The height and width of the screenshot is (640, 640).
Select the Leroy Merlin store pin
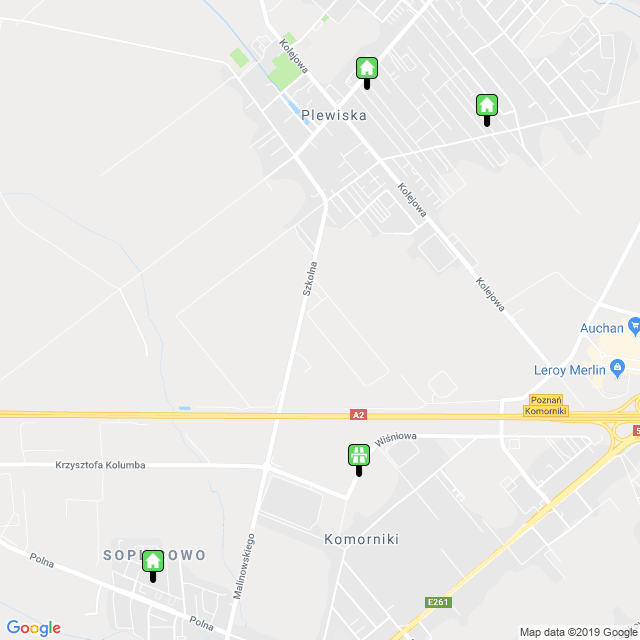coord(617,369)
